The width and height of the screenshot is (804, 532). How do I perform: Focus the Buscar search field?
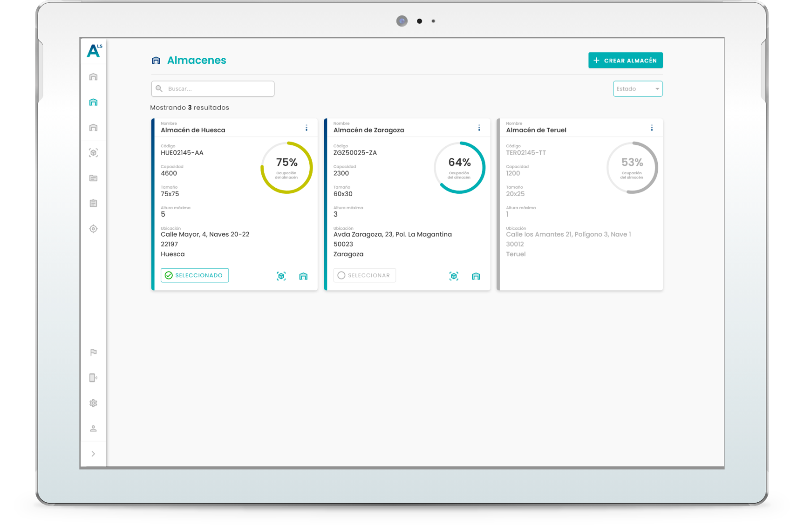pos(213,89)
